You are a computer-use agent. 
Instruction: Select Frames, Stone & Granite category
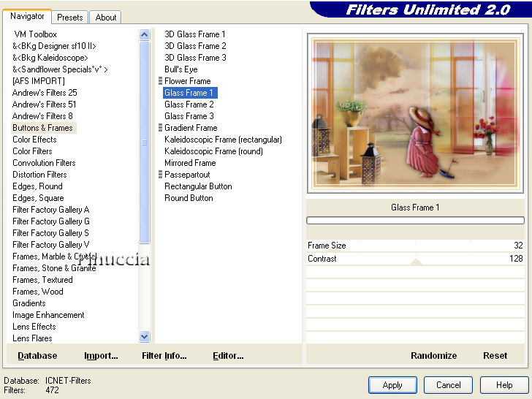[x=54, y=268]
